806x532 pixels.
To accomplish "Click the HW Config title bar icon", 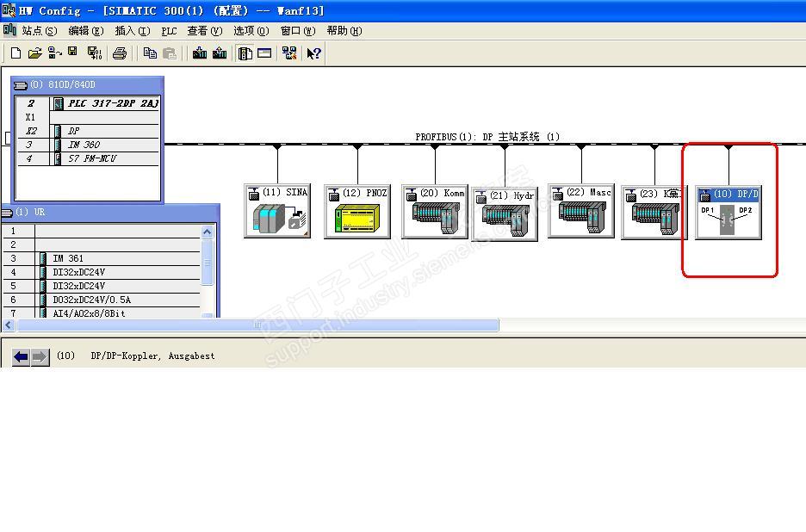I will (9, 9).
